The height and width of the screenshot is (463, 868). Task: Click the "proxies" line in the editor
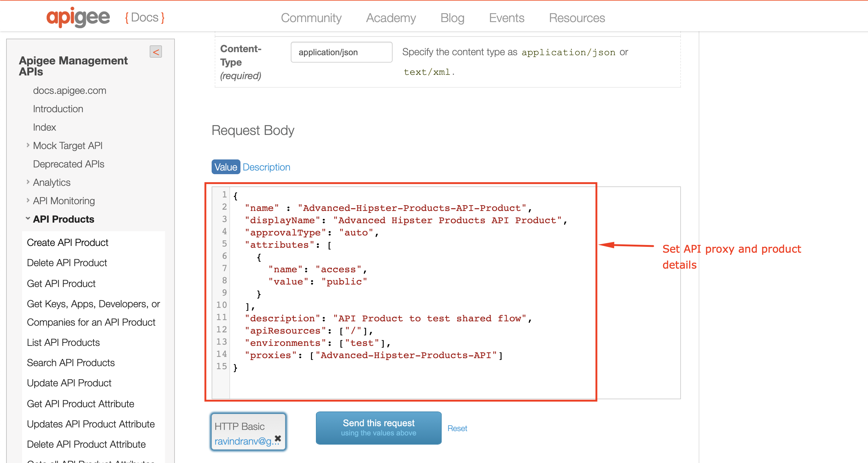(x=374, y=355)
